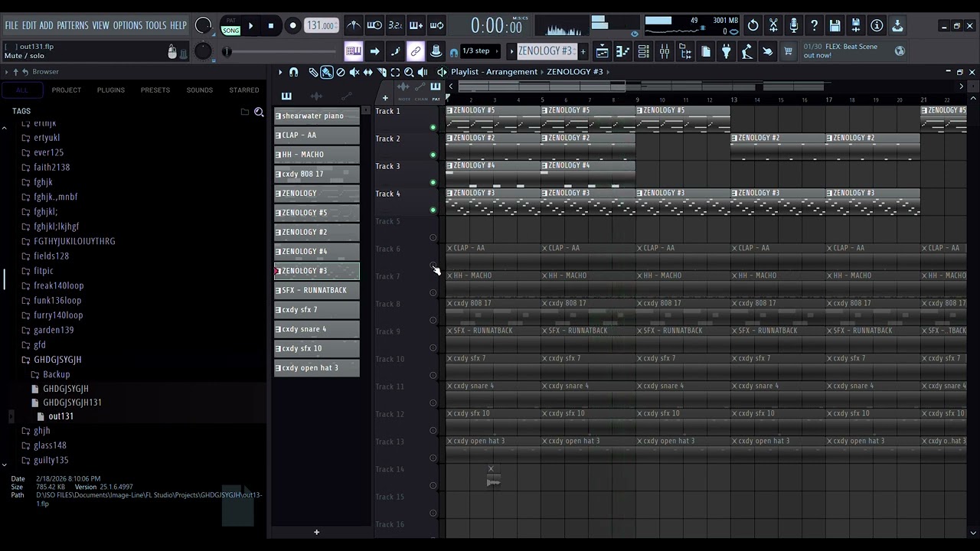This screenshot has height=551, width=980.
Task: Mute Track 3 using its green light
Action: click(x=433, y=182)
